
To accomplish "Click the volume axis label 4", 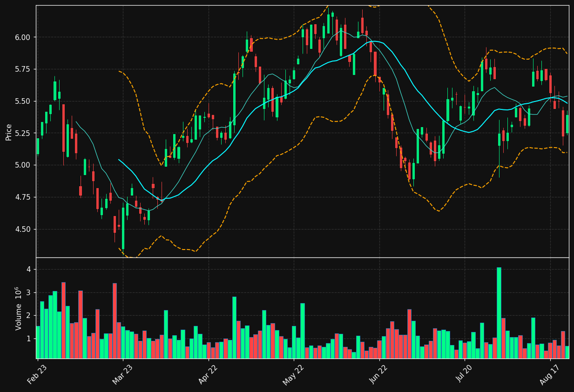I will [28, 270].
